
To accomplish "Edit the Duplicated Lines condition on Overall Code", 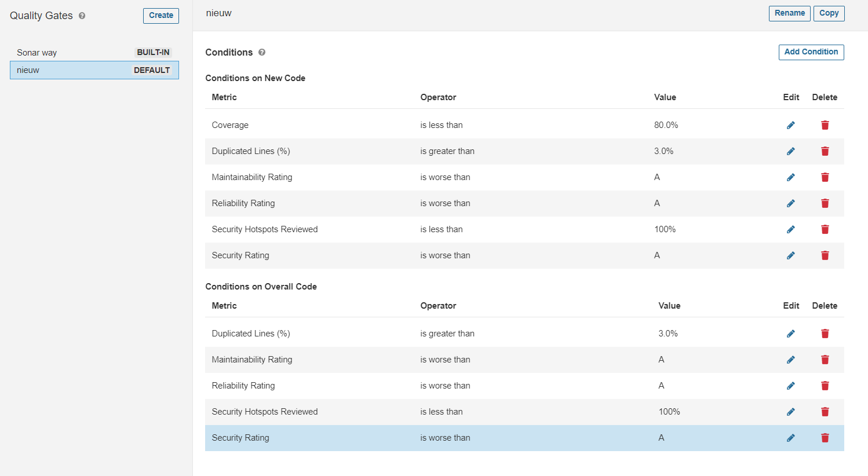I will 791,334.
